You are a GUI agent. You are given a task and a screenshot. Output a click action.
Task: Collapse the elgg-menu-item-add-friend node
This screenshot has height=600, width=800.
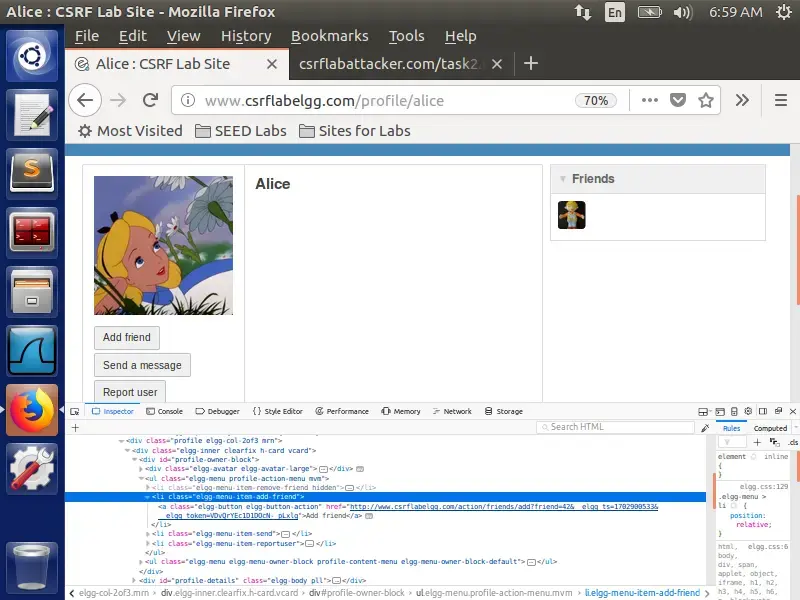[147, 497]
